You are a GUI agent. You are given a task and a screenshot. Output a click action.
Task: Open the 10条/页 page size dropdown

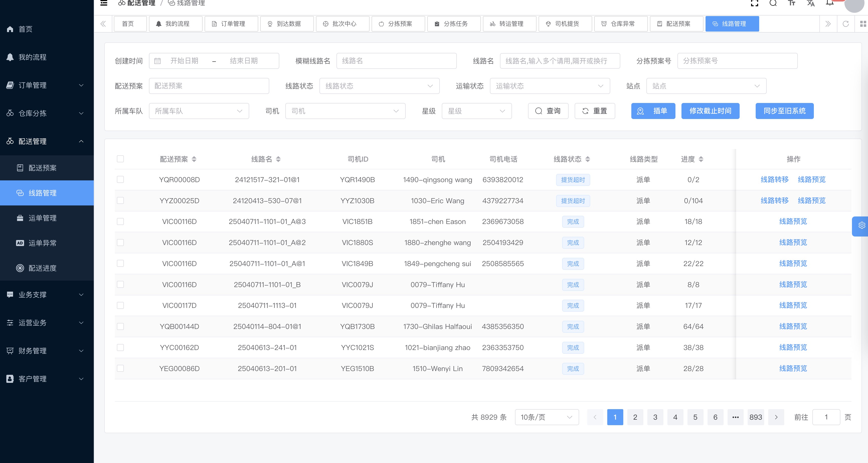(546, 417)
